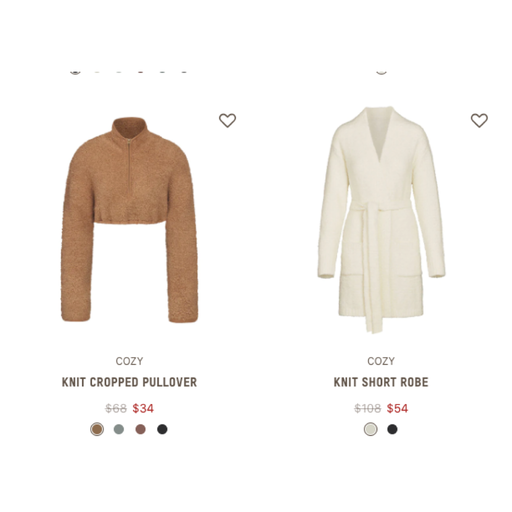Viewport: 512px width, 512px height.
Task: Click the robe's $54 sale price
Action: (x=397, y=408)
